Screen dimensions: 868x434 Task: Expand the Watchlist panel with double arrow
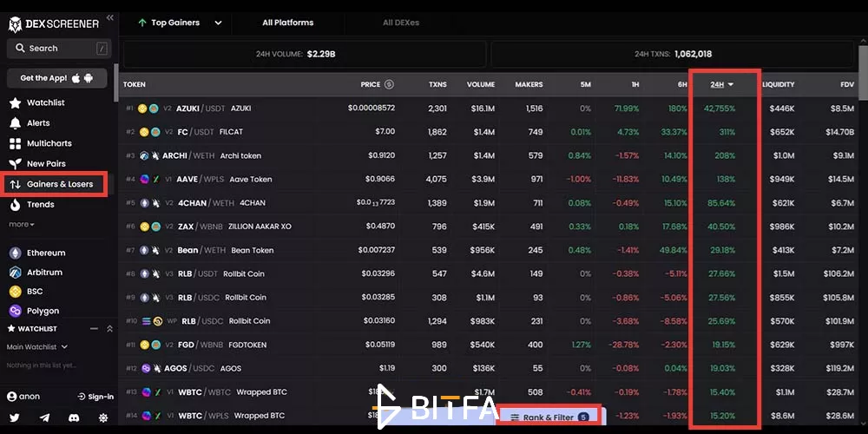click(x=109, y=329)
